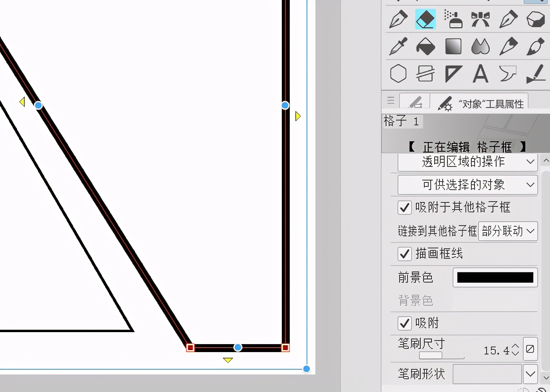Choose the Decoration ribbon tool
Screen dimensions: 550x392
tap(480, 19)
